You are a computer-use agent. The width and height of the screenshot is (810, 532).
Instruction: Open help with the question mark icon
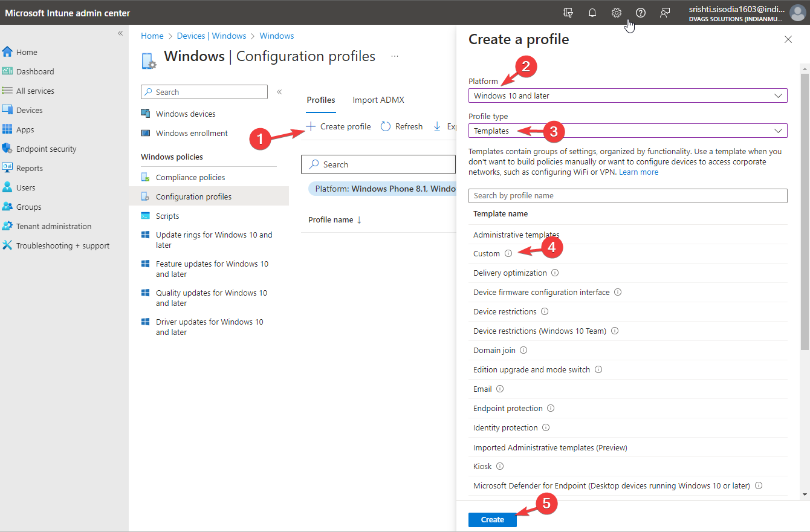pos(640,13)
